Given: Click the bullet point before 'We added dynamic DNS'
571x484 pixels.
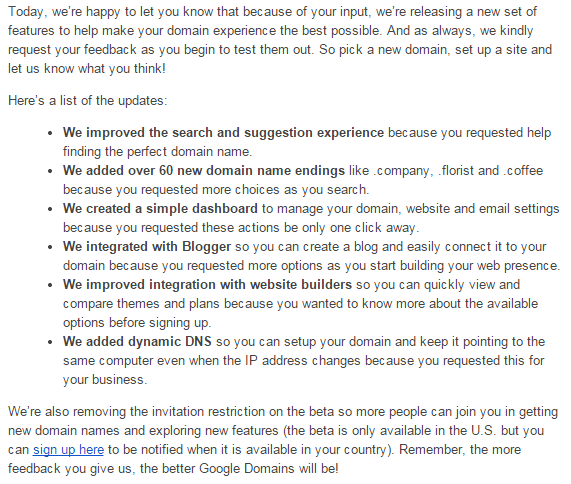Looking at the screenshot, I should pyautogui.click(x=50, y=343).
